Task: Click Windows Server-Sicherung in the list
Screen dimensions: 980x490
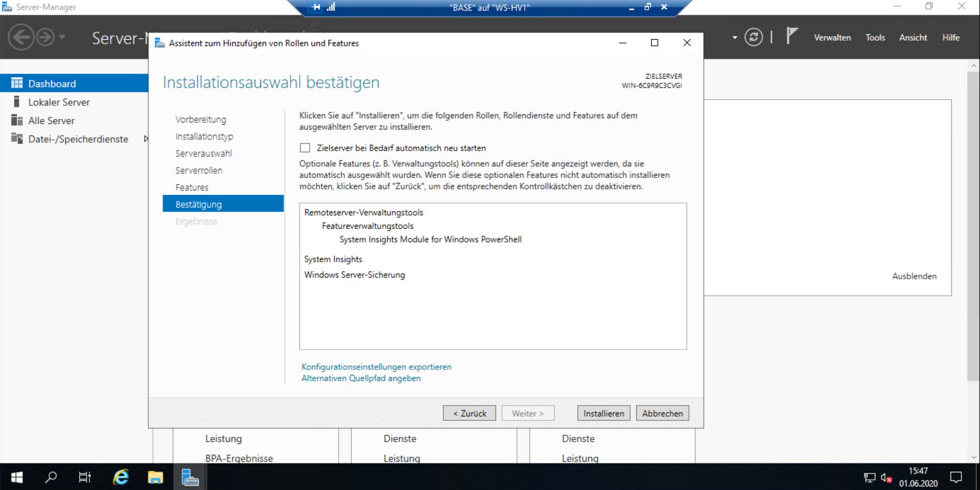Action: 354,275
